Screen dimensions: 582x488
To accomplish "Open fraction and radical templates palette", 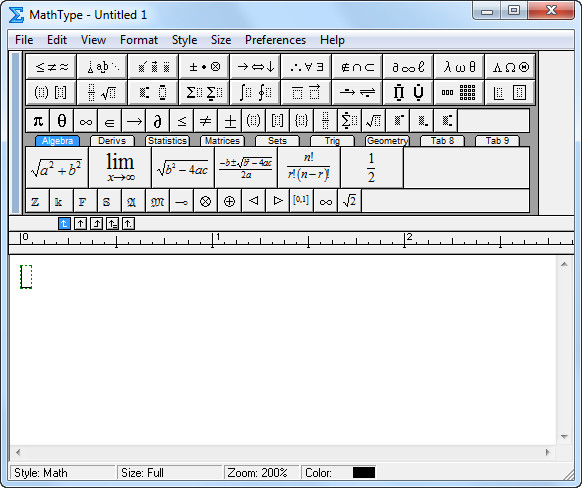I will click(x=103, y=92).
